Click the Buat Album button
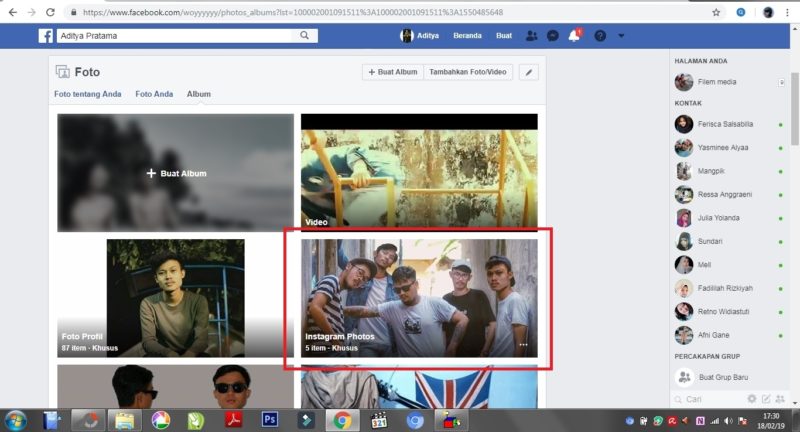Viewport: 800px width, 432px height. coord(393,72)
